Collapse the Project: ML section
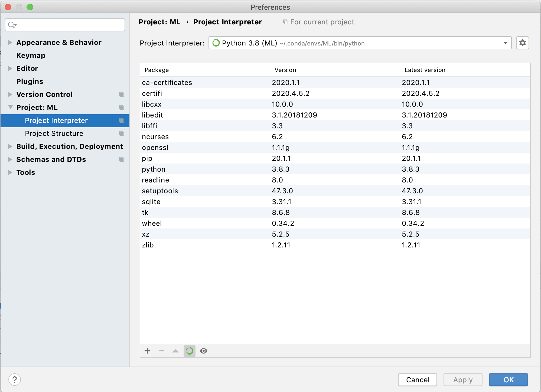The width and height of the screenshot is (541, 392). 10,107
